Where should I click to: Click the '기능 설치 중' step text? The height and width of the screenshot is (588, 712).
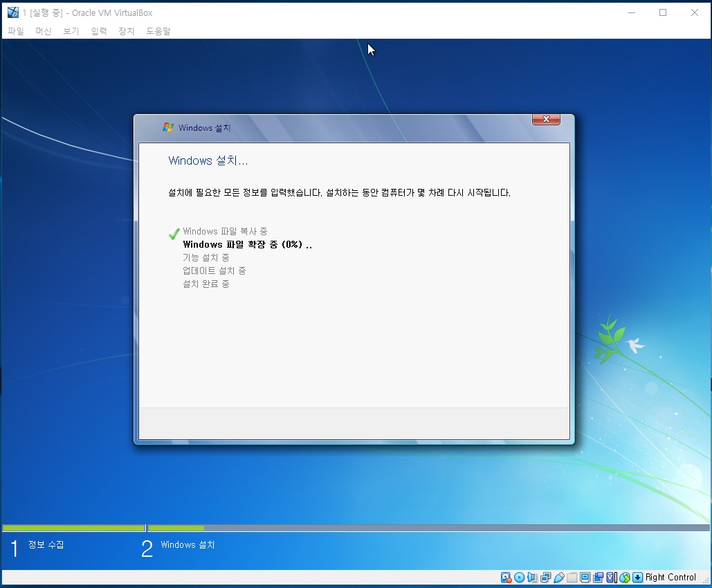[x=206, y=257]
